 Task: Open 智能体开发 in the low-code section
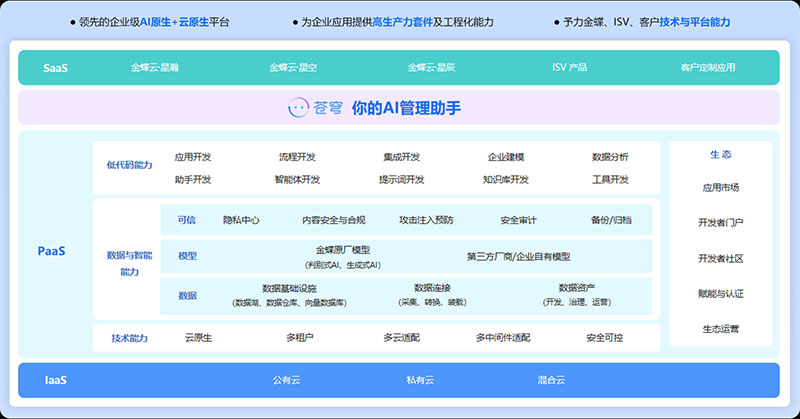pos(297,180)
